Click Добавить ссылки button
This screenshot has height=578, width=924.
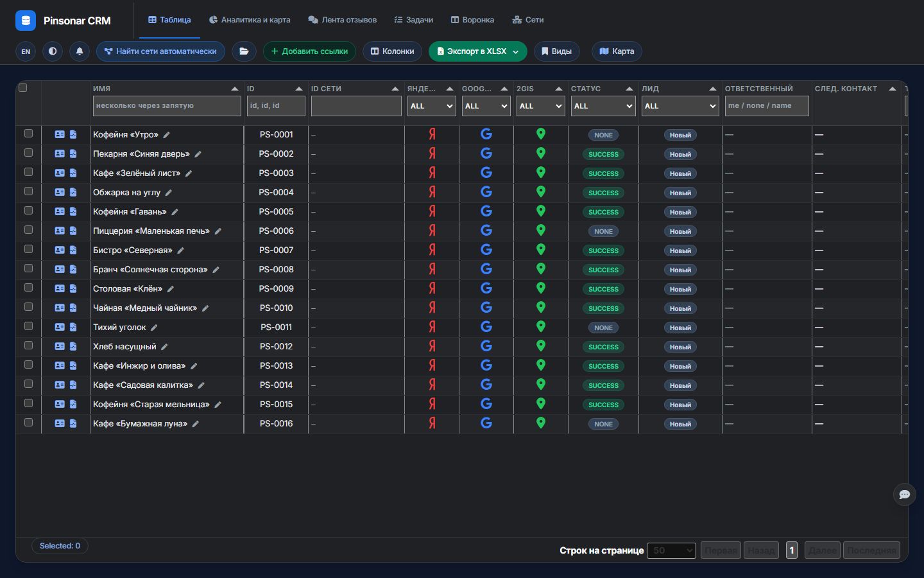pyautogui.click(x=309, y=51)
